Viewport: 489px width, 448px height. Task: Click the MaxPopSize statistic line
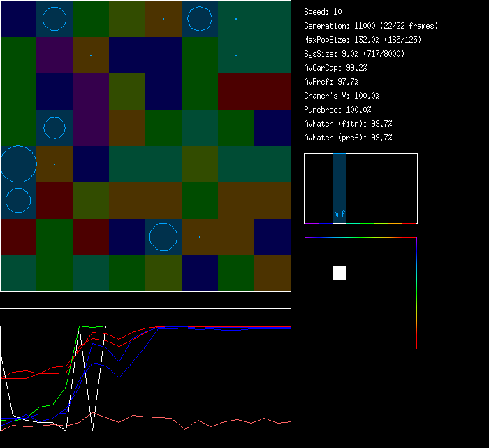363,40
